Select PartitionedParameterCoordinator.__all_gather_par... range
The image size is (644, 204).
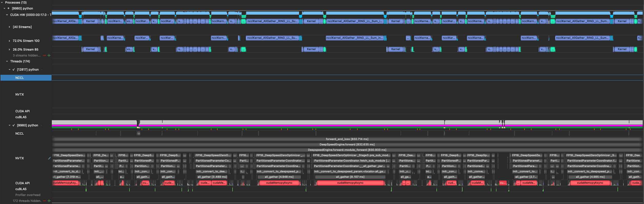coord(349,166)
